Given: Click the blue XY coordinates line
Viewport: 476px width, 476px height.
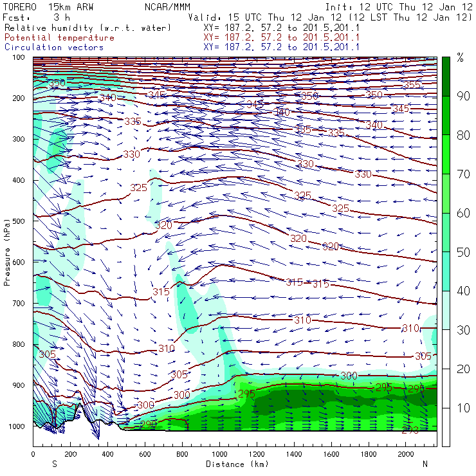Looking at the screenshot, I should coord(281,48).
